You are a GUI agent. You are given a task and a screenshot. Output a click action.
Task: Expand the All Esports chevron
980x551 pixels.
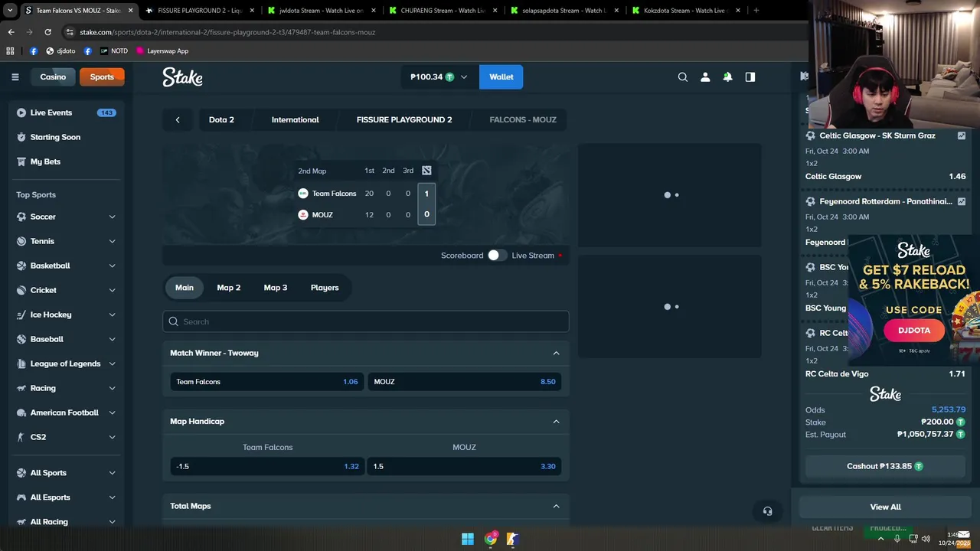click(112, 497)
